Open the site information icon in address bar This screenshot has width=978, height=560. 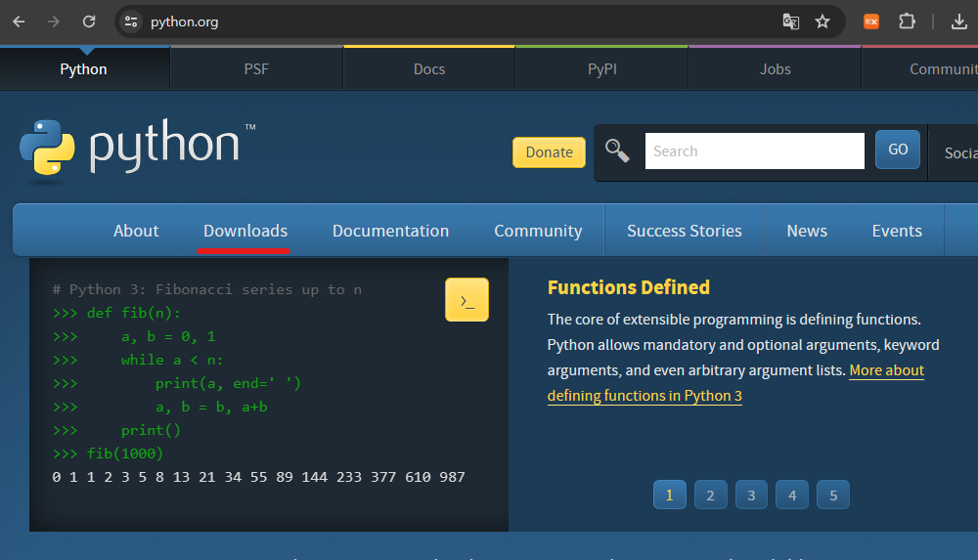coord(130,22)
